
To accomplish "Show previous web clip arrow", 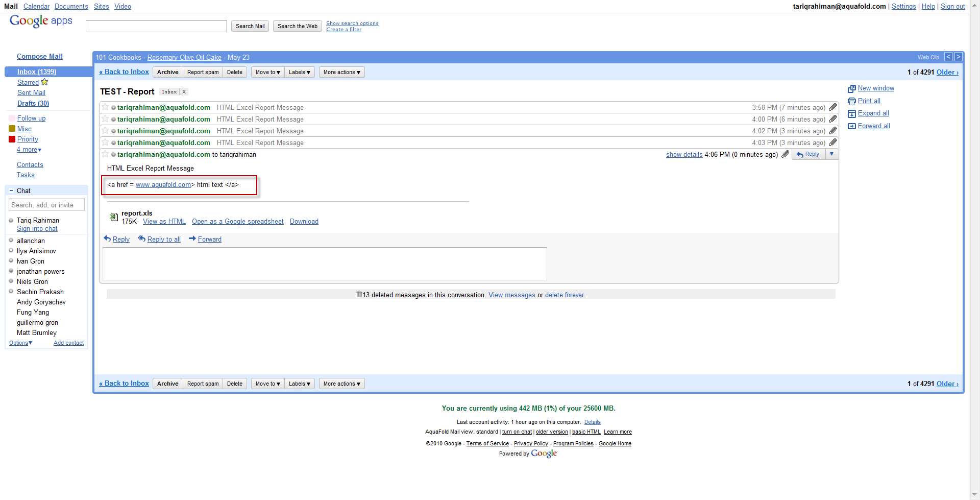I will tap(948, 57).
